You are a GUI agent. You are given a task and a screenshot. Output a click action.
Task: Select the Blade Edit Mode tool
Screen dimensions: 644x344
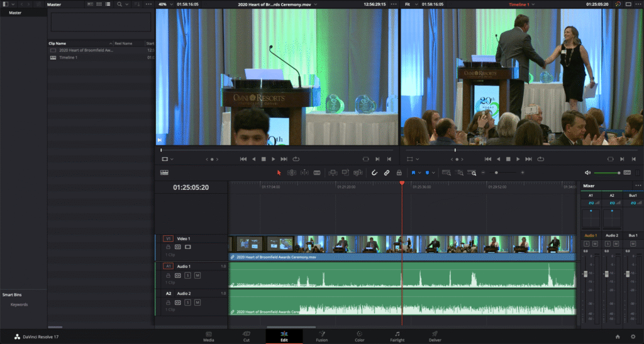(x=317, y=173)
